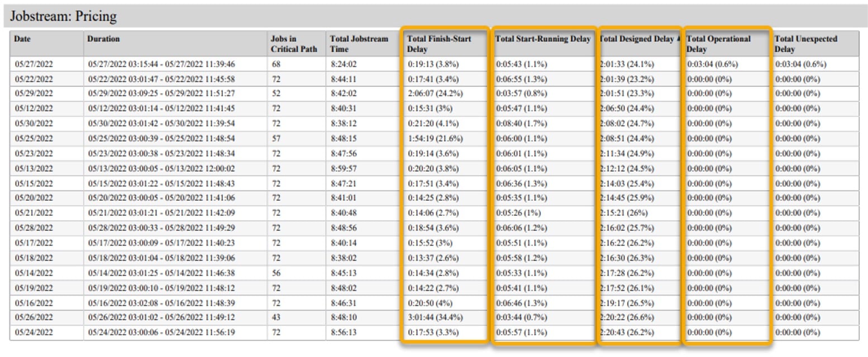Click the 43 jobs in critical path cell

pyautogui.click(x=276, y=318)
